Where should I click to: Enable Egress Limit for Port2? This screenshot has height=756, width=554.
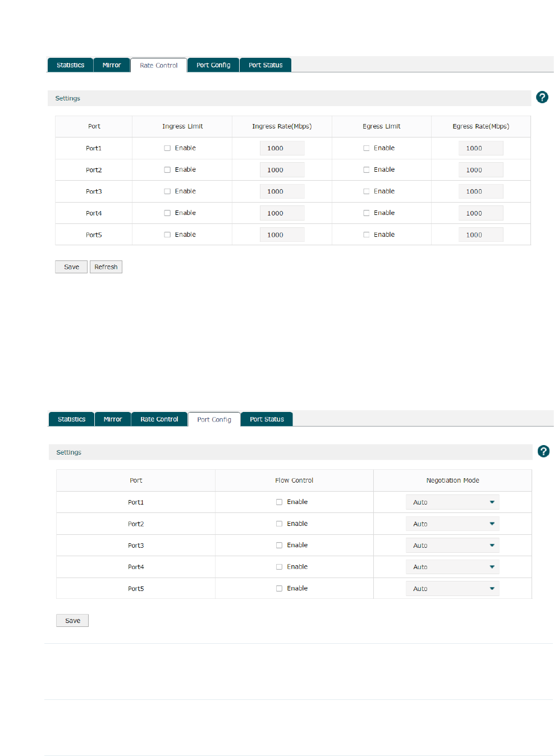click(x=367, y=169)
